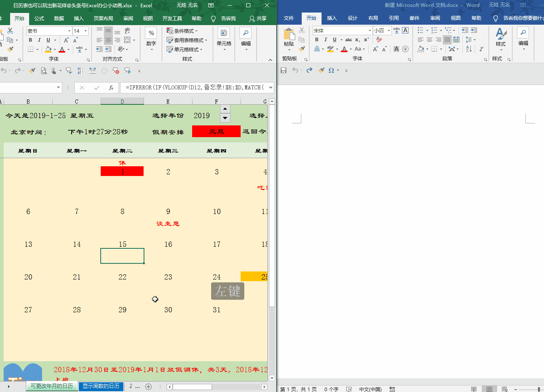Click the Delete Comment icon in Excel's quick toolbar
Viewport: 544px width, 392px height.
click(x=116, y=71)
